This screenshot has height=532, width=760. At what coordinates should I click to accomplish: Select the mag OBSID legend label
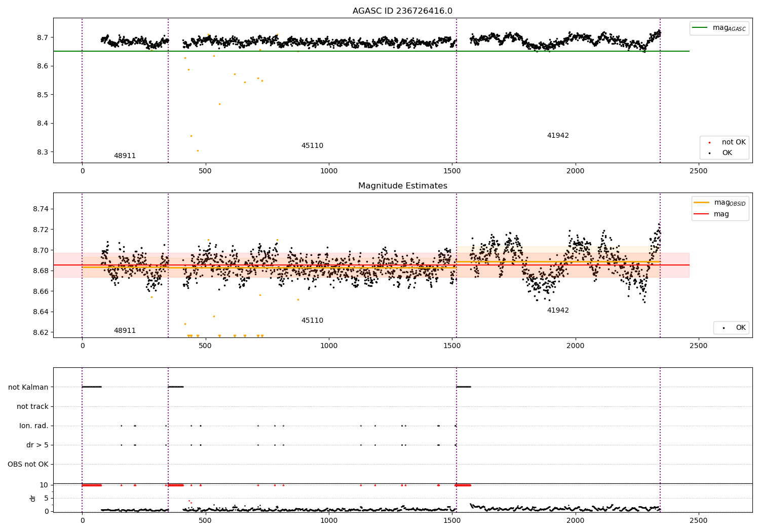click(730, 203)
